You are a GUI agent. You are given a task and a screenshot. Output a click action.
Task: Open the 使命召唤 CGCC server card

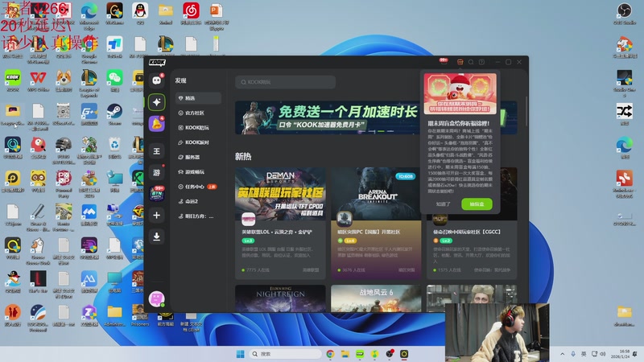pos(472,246)
